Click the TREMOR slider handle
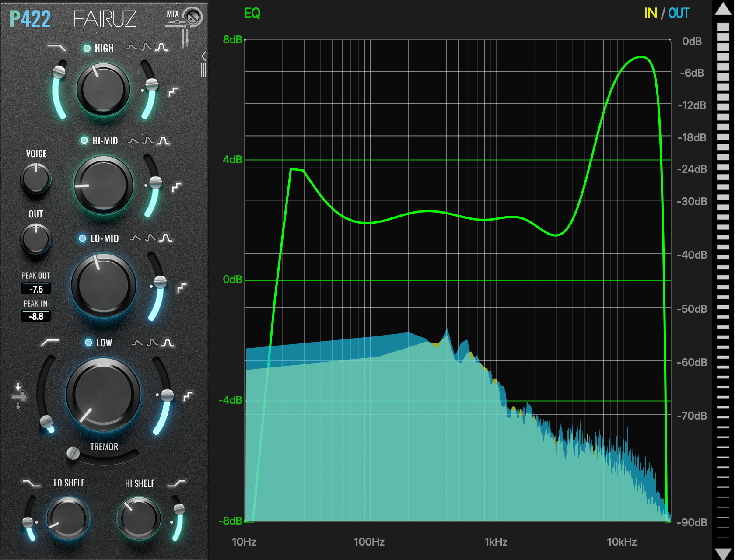This screenshot has height=560, width=735. click(73, 453)
